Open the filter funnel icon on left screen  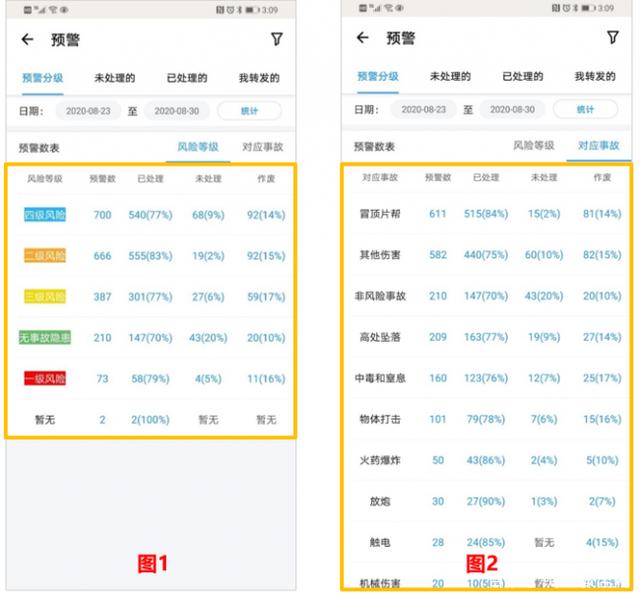277,40
